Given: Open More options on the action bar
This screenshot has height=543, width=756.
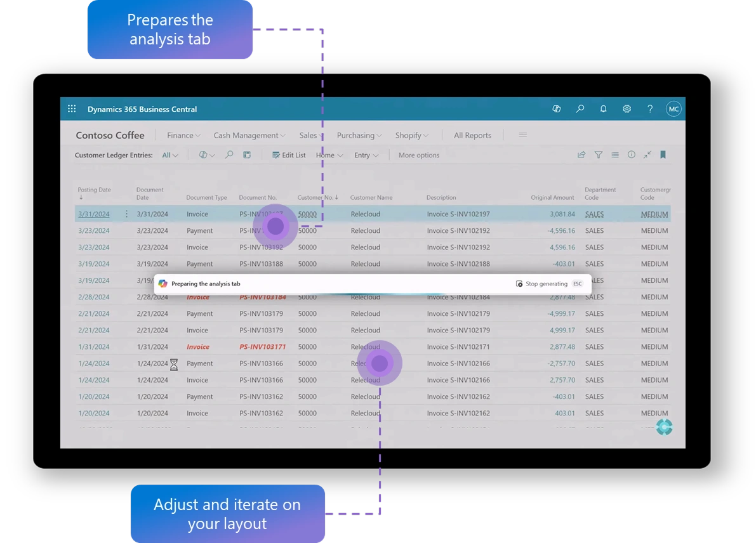Looking at the screenshot, I should [x=418, y=155].
